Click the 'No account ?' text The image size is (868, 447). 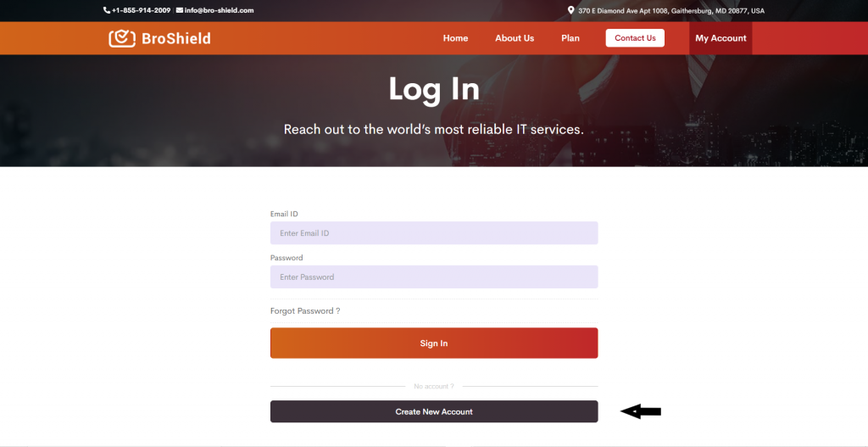click(434, 386)
